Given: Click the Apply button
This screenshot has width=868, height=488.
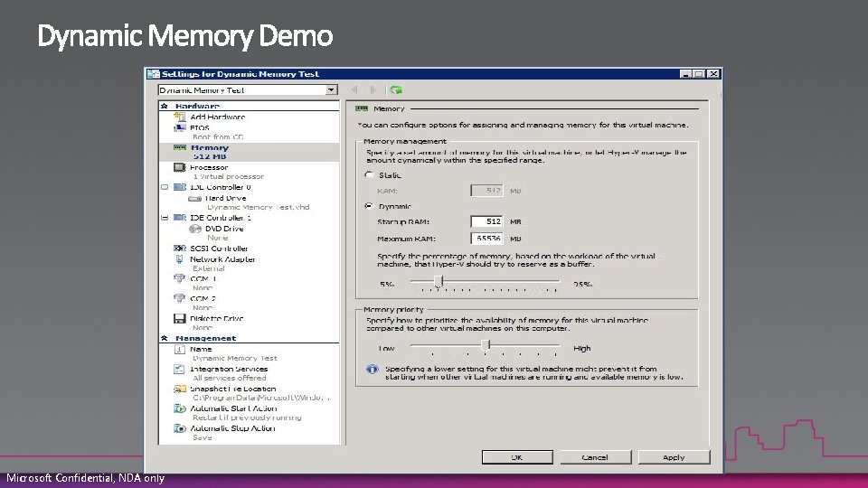Looking at the screenshot, I should point(674,457).
